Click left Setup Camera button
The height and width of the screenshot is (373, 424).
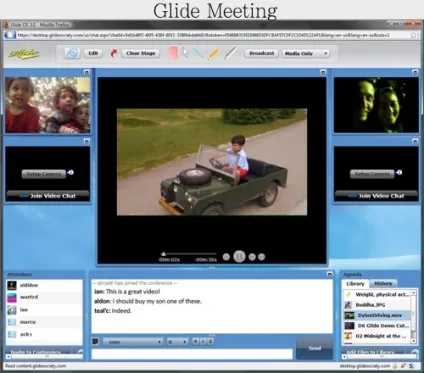[44, 174]
